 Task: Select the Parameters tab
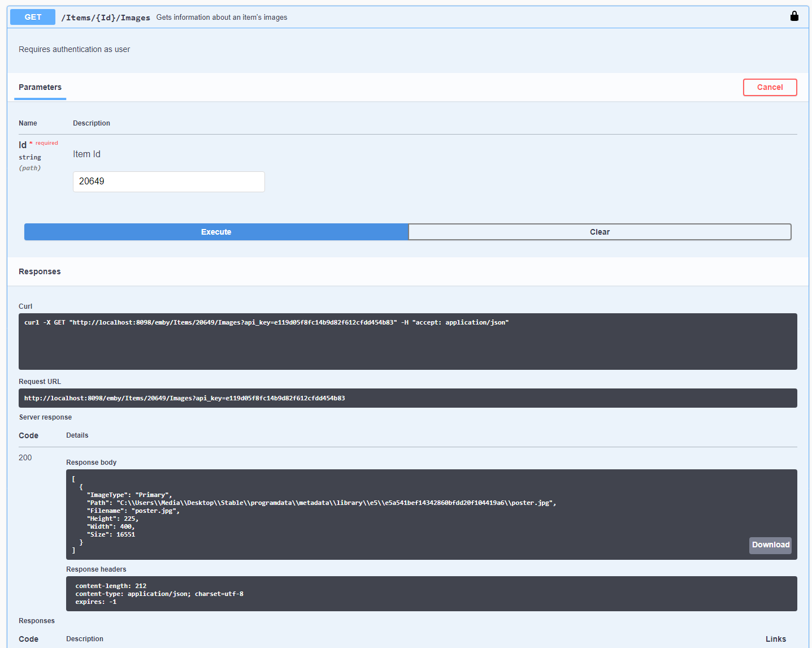coord(40,88)
